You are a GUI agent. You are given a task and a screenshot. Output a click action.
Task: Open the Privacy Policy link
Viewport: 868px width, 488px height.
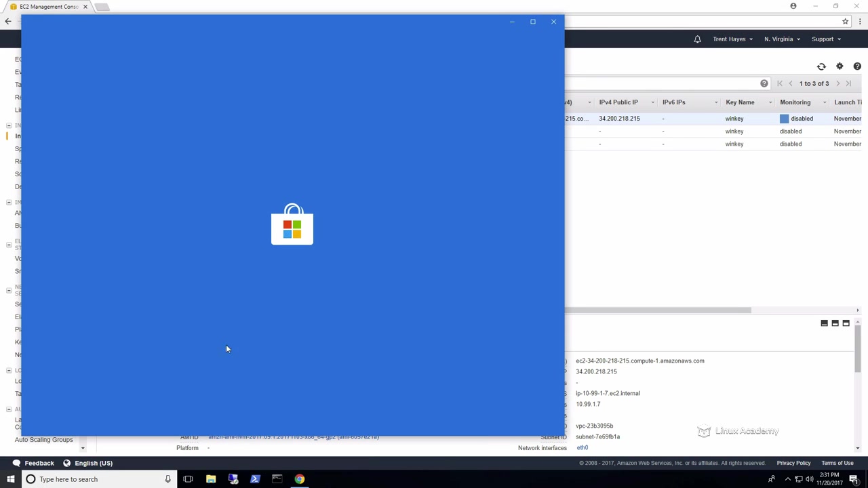(x=793, y=463)
